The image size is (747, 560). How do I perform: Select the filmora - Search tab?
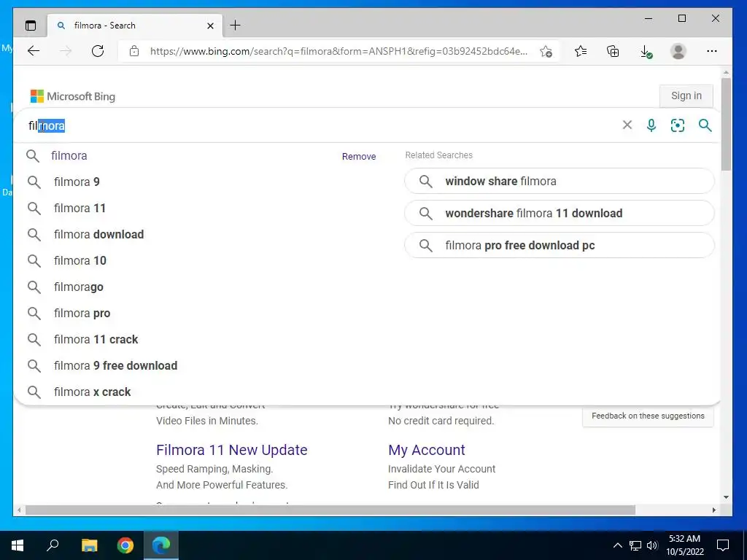[135, 26]
